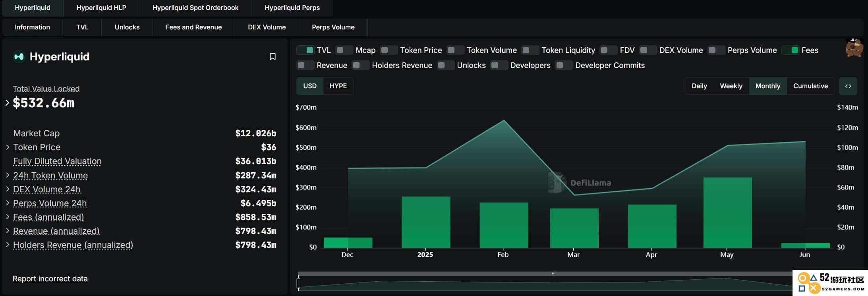Open the Hyperliquid Perps tab
Viewport: 868px width, 296px height.
pyautogui.click(x=292, y=8)
